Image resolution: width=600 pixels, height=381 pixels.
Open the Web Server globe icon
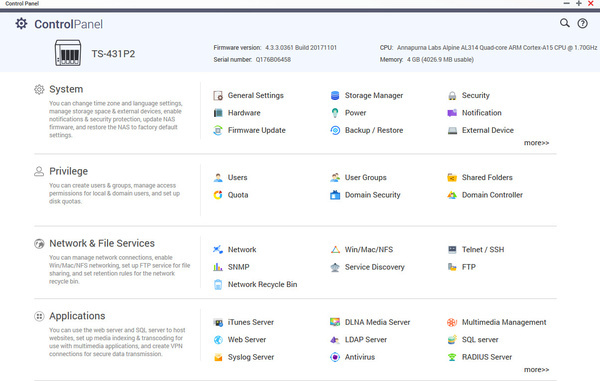point(218,340)
